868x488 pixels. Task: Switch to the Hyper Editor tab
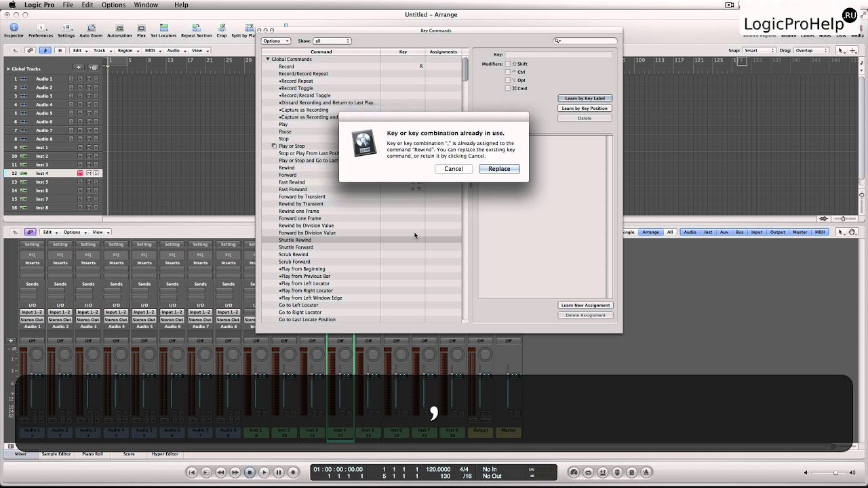165,454
